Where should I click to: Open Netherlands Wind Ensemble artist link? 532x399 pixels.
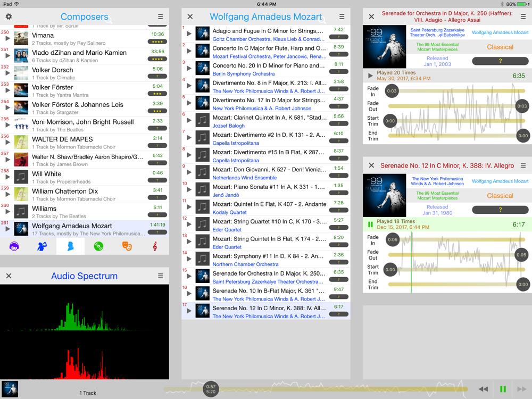(245, 178)
